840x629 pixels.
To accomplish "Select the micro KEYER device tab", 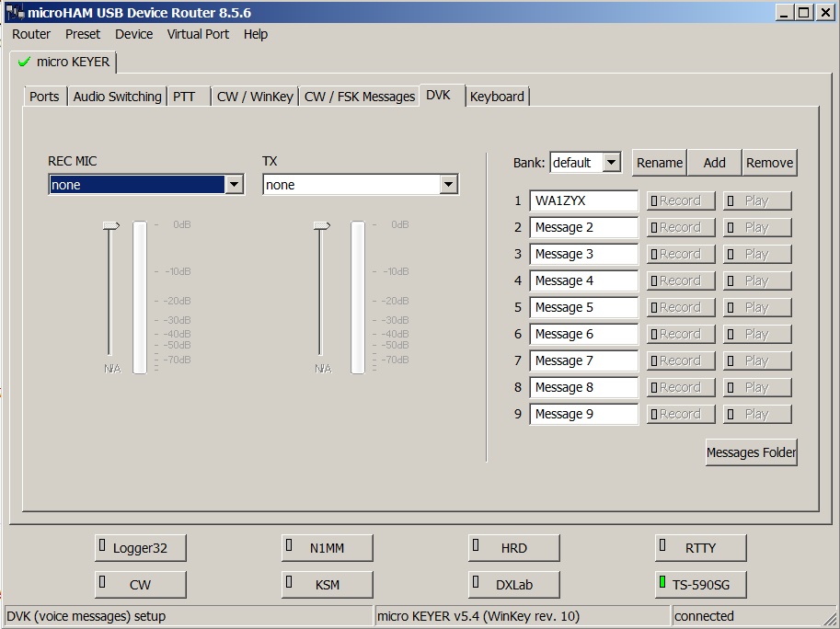I will click(x=63, y=63).
